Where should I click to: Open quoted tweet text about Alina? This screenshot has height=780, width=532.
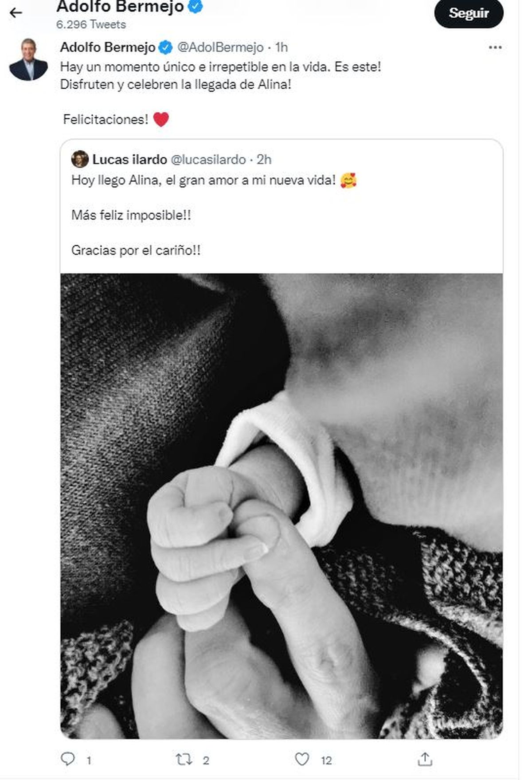tap(203, 180)
